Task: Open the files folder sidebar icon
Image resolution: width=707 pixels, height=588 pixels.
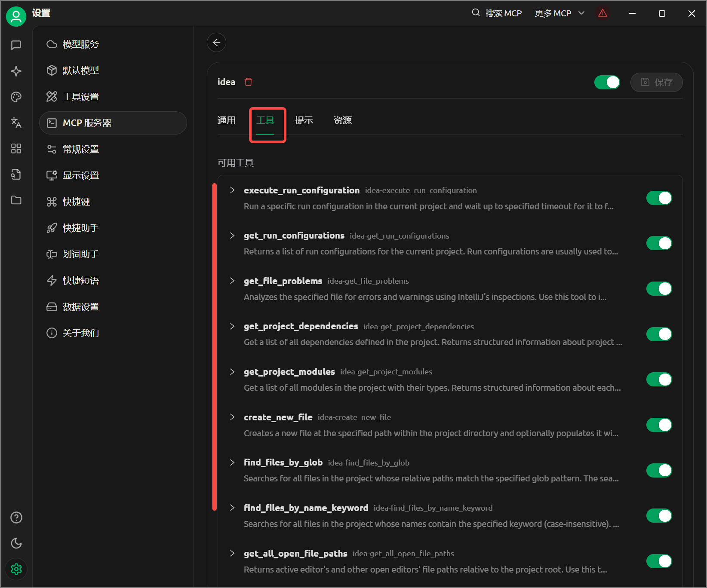Action: [x=16, y=200]
